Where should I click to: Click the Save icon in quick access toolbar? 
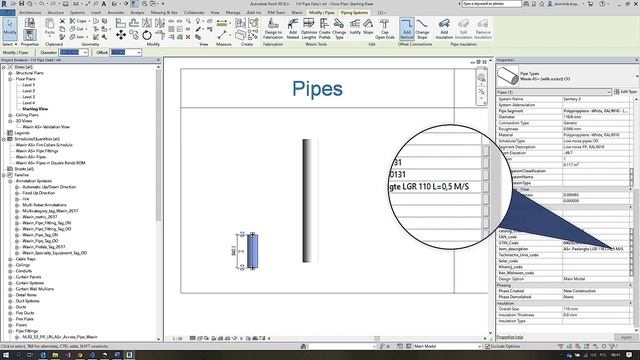coord(22,4)
